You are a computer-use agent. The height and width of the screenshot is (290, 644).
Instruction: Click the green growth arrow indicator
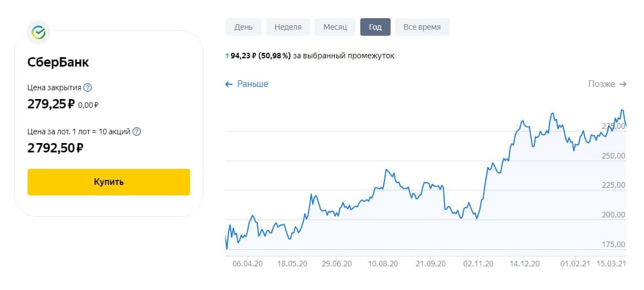pyautogui.click(x=227, y=56)
